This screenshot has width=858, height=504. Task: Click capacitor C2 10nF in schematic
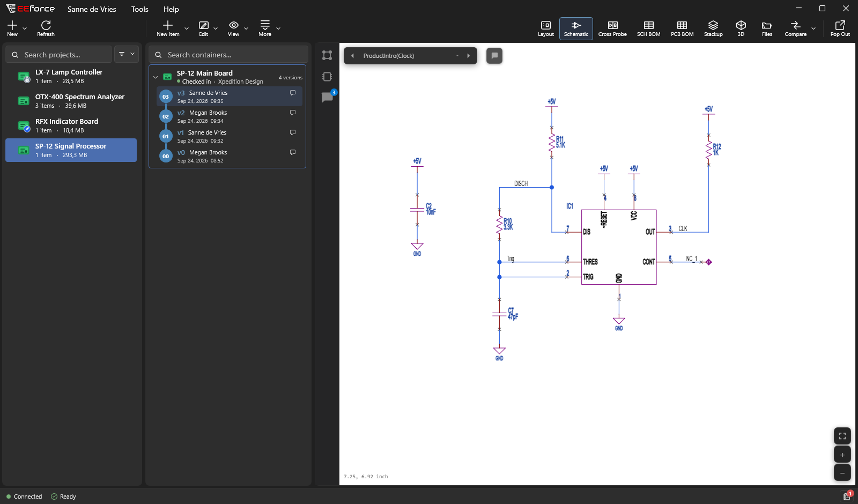point(417,209)
